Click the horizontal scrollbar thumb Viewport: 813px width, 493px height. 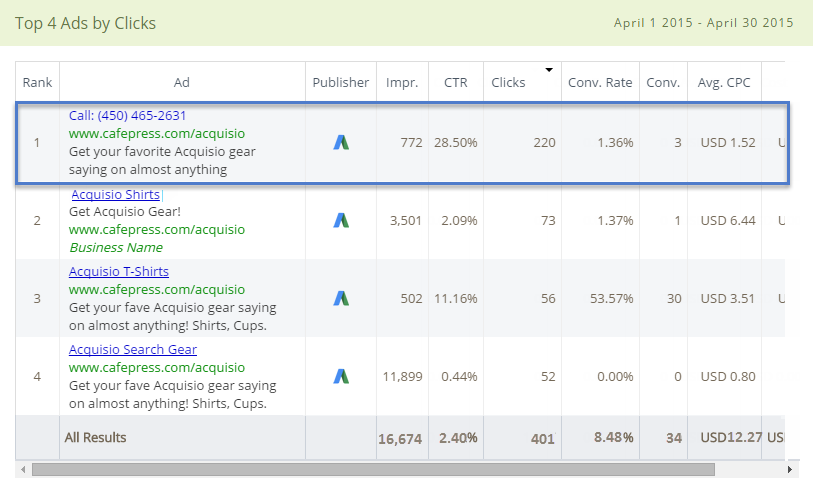pyautogui.click(x=373, y=470)
